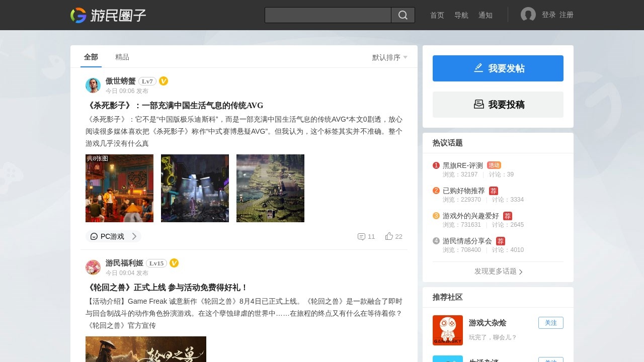Click the 推荐社区 panel heading
The image size is (644, 362).
click(x=448, y=297)
